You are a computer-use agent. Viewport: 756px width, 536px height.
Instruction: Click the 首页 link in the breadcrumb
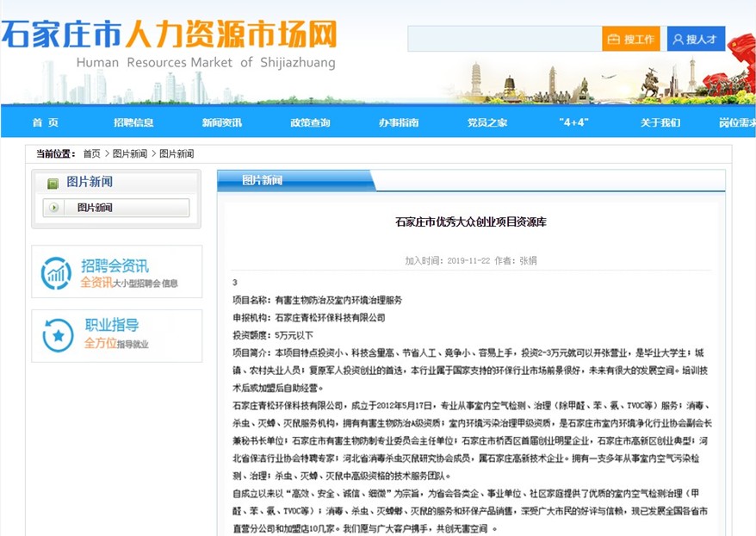(91, 154)
